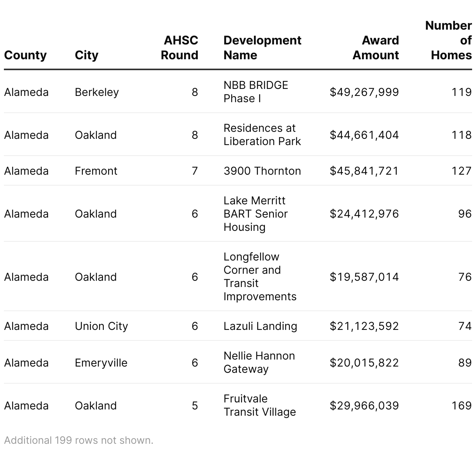Click Alameda in the Berkeley row

[26, 92]
